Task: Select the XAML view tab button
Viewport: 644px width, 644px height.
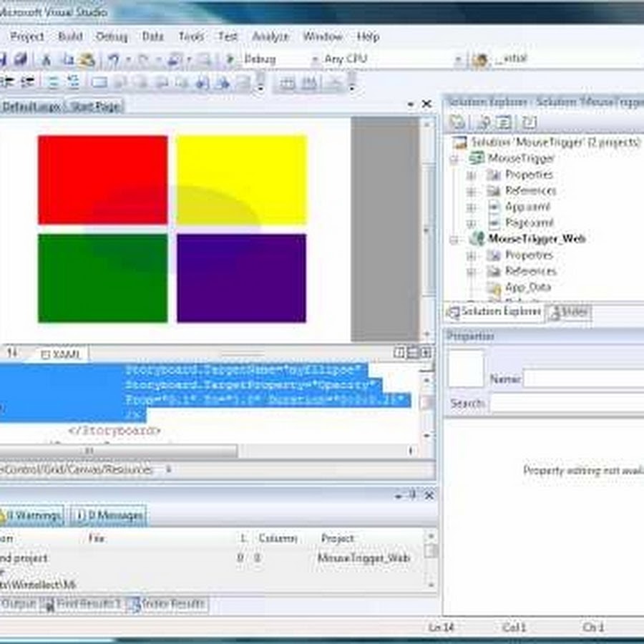Action: [x=62, y=354]
